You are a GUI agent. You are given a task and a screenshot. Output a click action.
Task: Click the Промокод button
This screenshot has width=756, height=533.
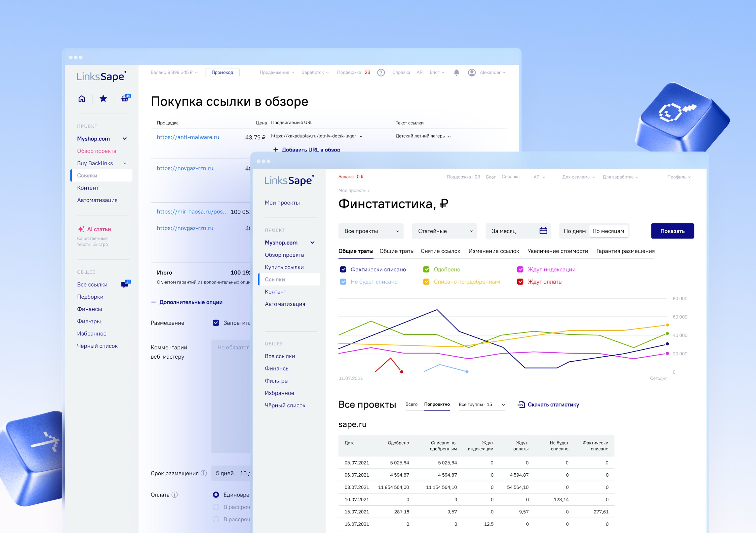click(222, 72)
